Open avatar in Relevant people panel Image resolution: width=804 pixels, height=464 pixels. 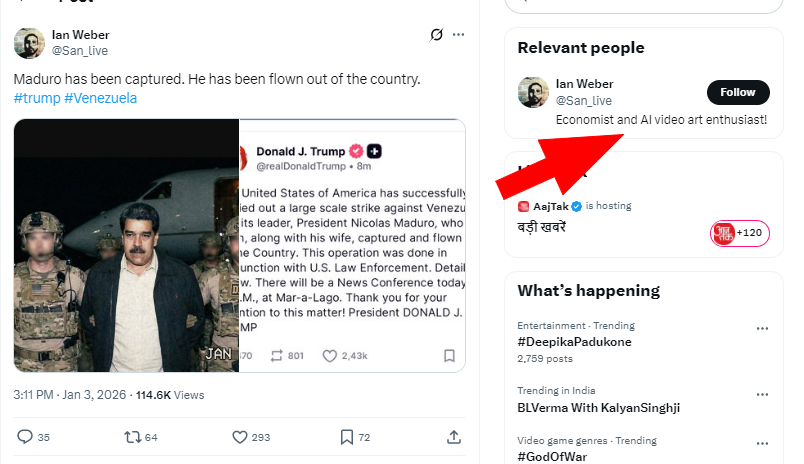click(x=533, y=92)
